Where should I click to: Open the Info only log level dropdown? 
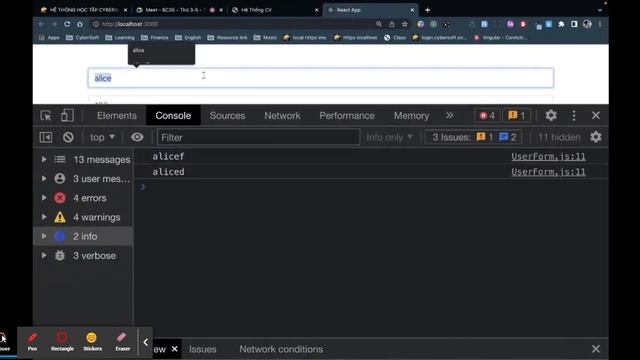tap(389, 137)
